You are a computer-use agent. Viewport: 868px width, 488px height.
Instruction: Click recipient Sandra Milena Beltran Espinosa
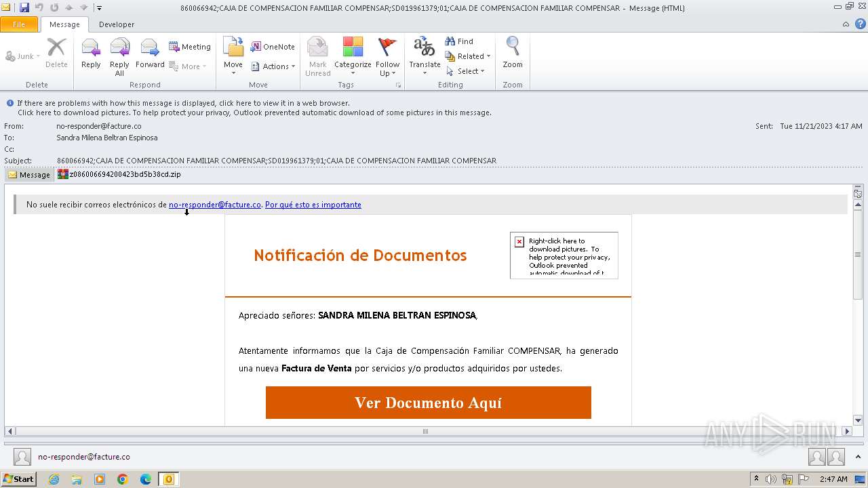(x=107, y=138)
